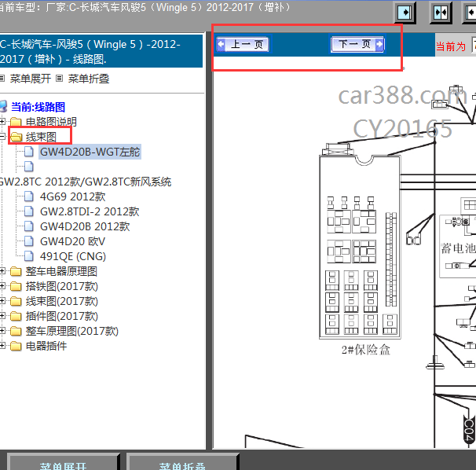Click document icon beside 4G69 2012款
Screen dimensions: 476x470
coord(29,196)
